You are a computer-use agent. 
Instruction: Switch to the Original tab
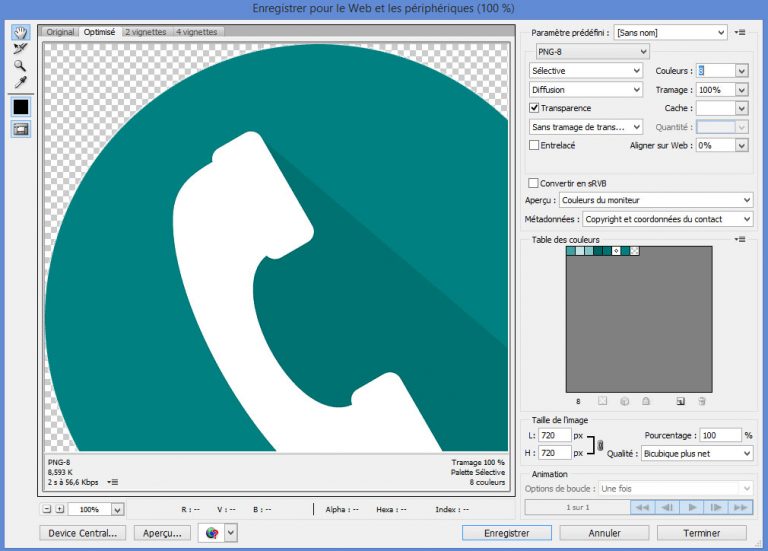pos(60,32)
